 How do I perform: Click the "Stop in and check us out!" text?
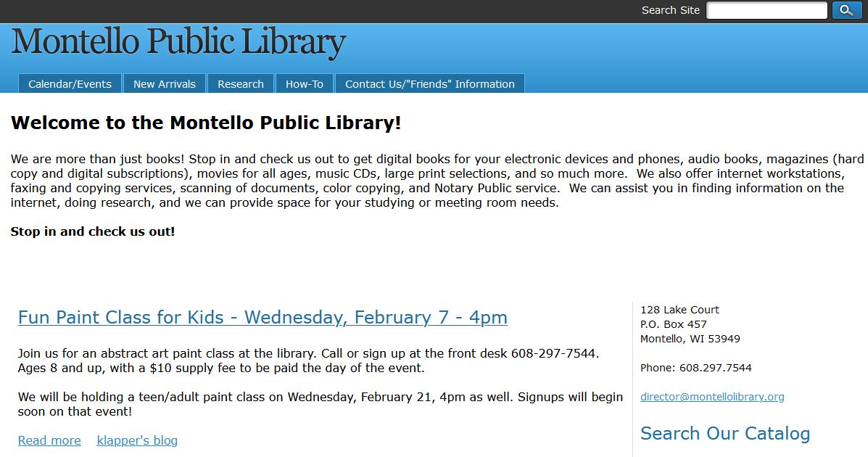pyautogui.click(x=92, y=231)
